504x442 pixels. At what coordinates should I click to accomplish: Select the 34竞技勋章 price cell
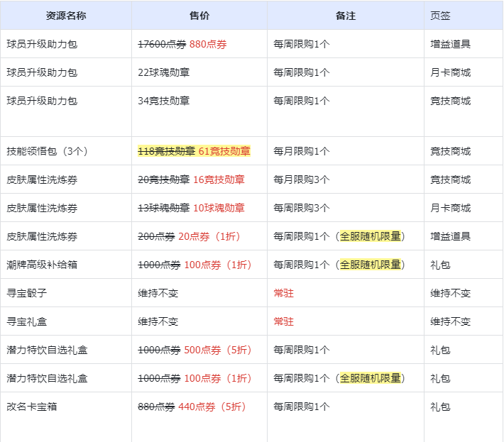(164, 101)
